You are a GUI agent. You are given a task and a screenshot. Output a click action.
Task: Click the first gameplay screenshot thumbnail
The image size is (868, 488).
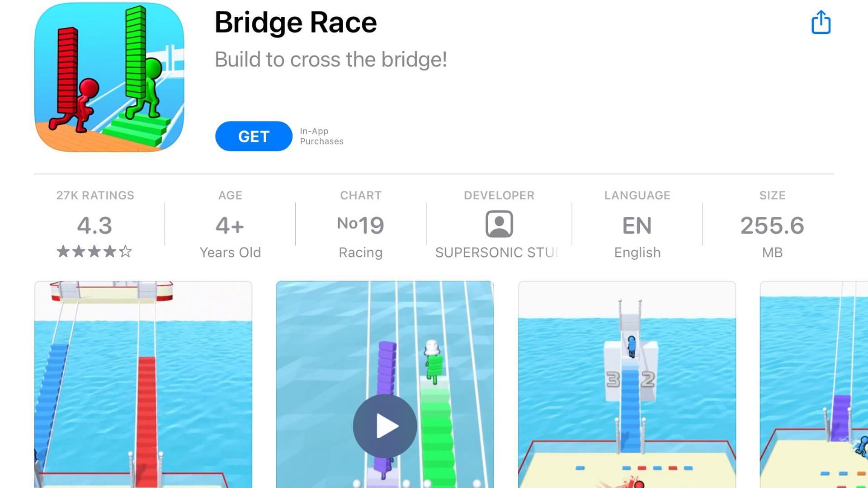tap(143, 384)
